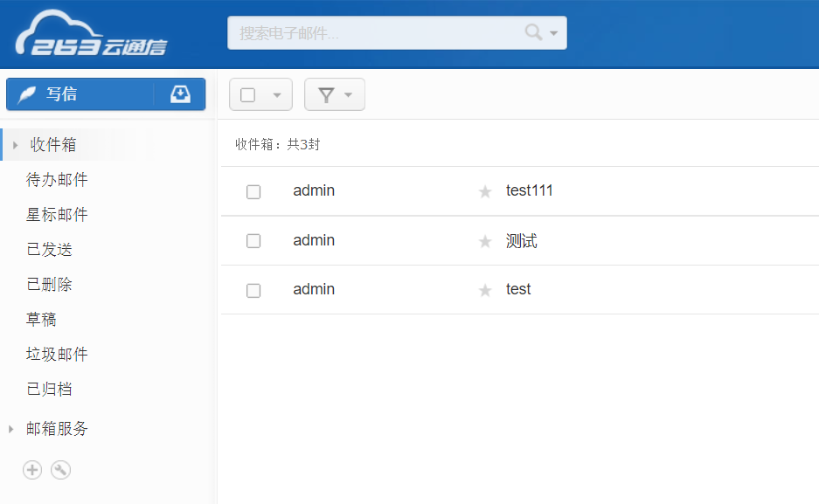819x504 pixels.
Task: Click the magnifier search icon
Action: coord(533,33)
